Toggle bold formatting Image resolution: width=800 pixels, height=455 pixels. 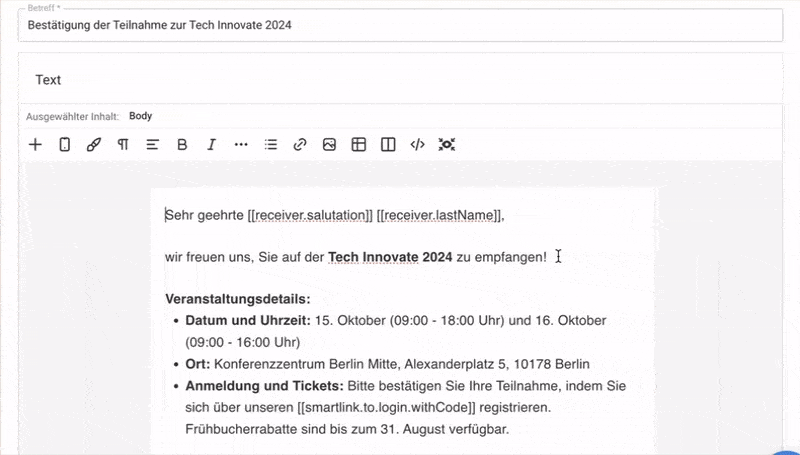pos(182,144)
